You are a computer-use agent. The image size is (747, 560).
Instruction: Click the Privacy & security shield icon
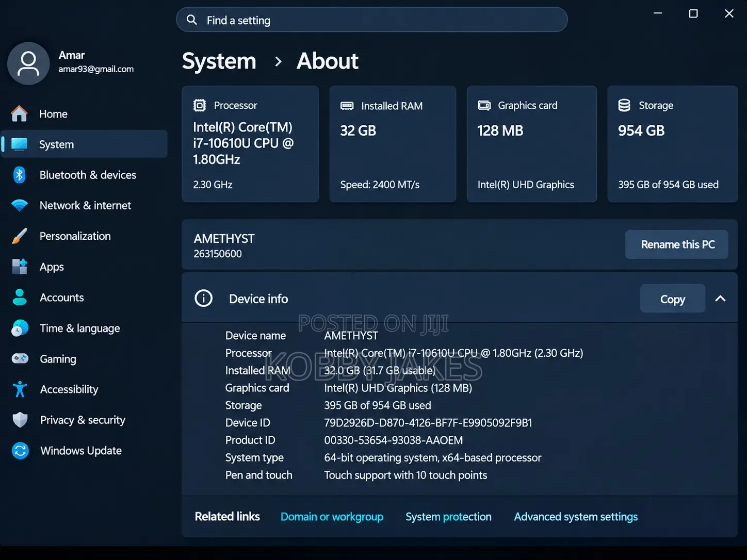tap(20, 420)
